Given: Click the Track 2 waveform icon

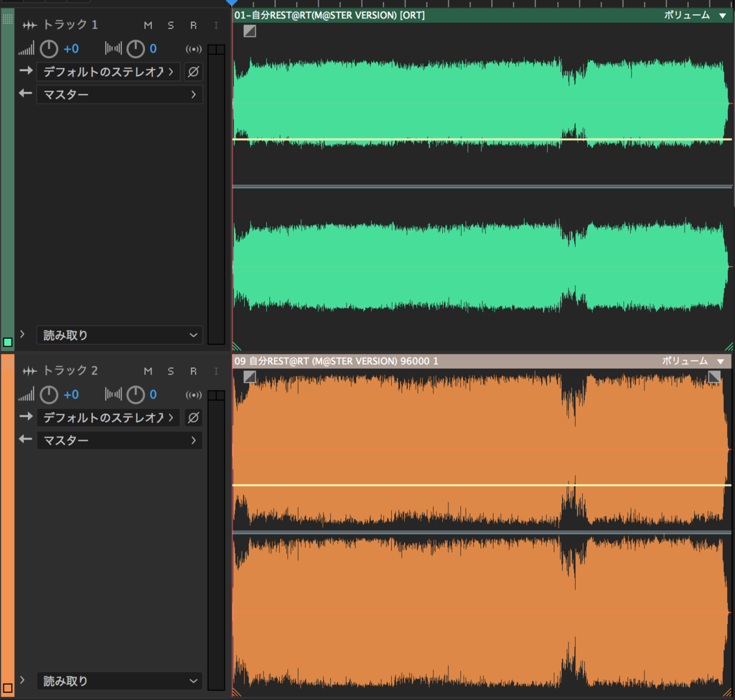Looking at the screenshot, I should (x=29, y=371).
